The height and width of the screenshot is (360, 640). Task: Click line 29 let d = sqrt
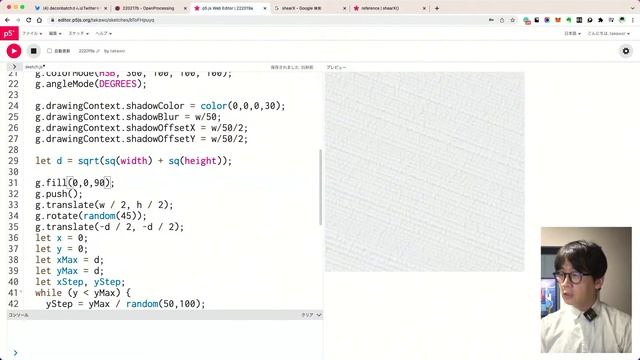(x=133, y=161)
